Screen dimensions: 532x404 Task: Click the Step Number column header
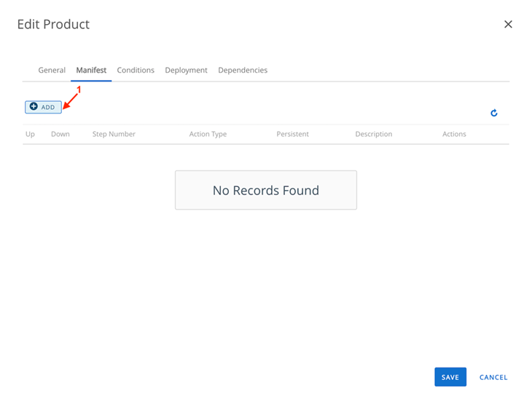coord(114,134)
